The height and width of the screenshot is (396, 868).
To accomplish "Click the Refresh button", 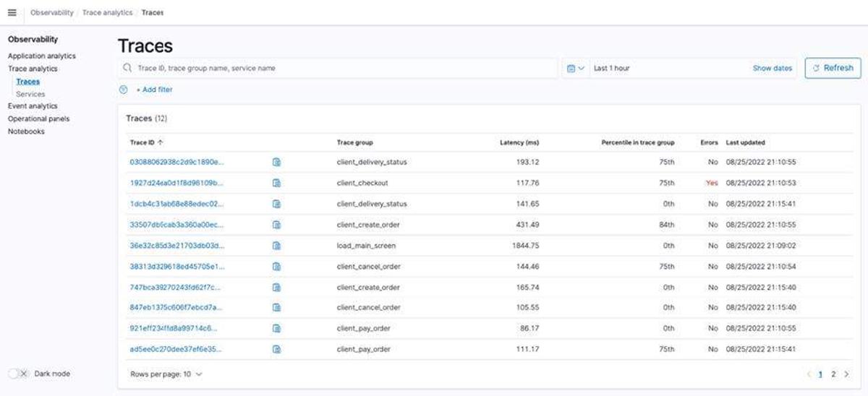I will (833, 68).
